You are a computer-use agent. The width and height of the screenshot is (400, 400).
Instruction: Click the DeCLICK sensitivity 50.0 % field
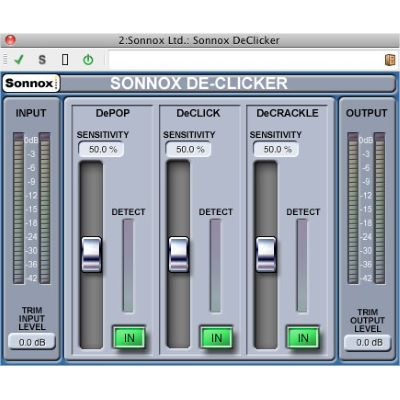pos(189,149)
